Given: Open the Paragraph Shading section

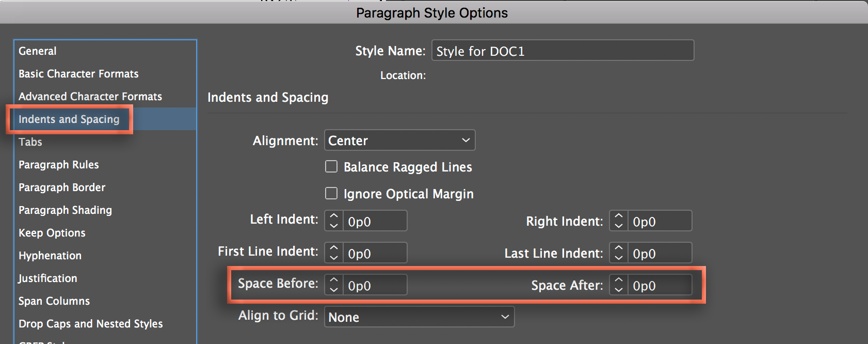Looking at the screenshot, I should [65, 210].
